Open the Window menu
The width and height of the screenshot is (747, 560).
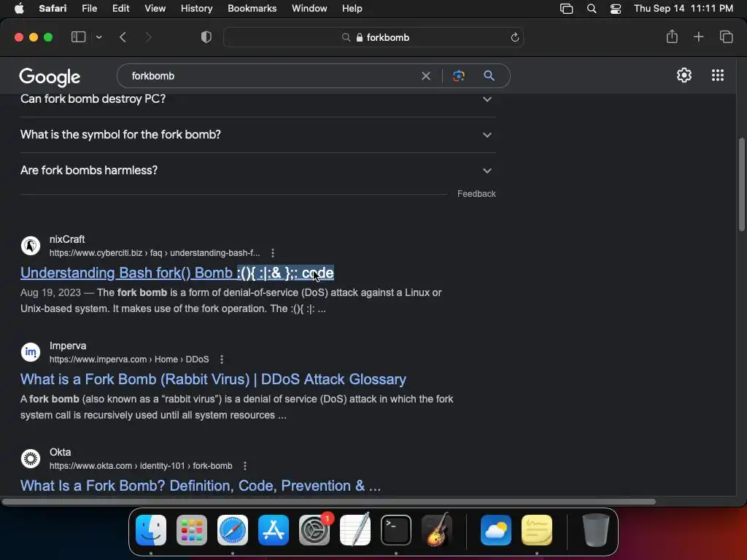click(x=309, y=9)
